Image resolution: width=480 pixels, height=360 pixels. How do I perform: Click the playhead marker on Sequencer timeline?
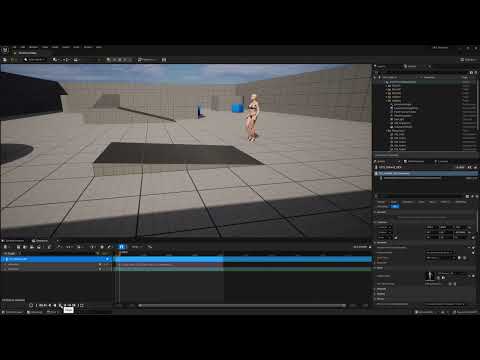119,253
